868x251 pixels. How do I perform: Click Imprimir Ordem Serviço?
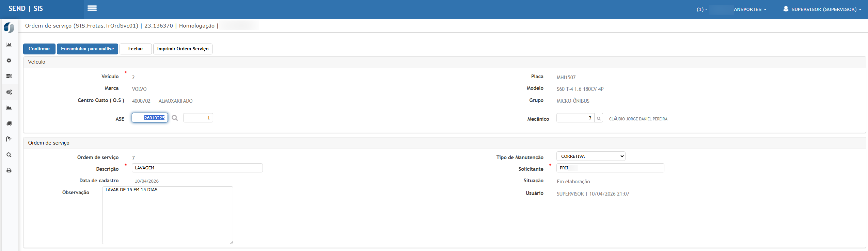click(x=183, y=49)
